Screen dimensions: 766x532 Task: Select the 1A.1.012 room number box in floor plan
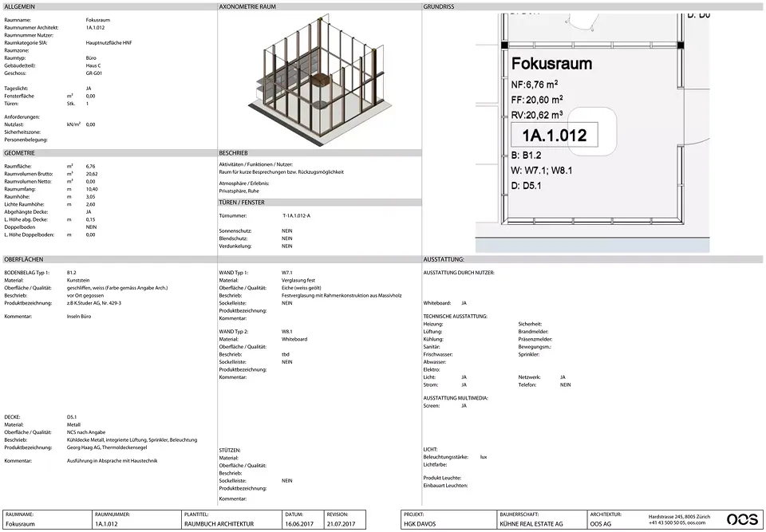[554, 135]
